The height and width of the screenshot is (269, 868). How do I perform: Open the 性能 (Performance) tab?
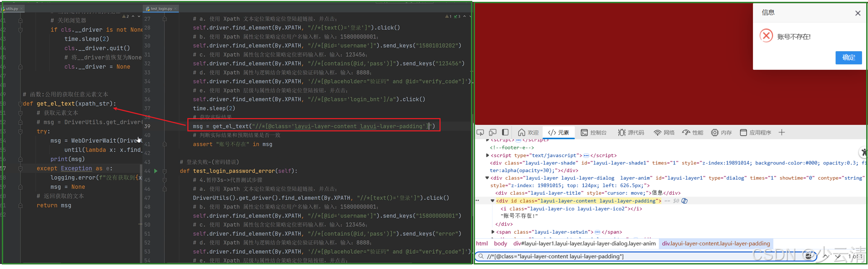[x=693, y=132]
